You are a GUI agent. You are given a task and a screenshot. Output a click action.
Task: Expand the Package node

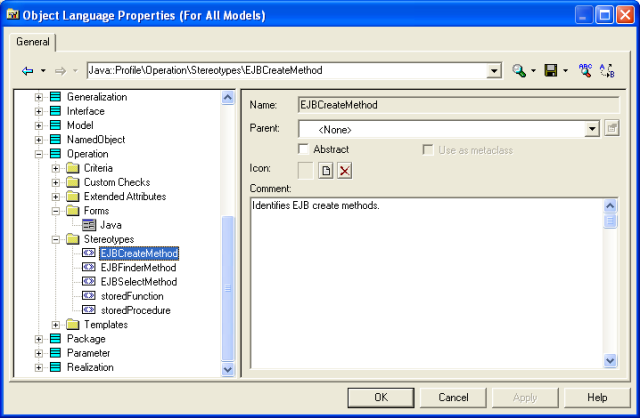pyautogui.click(x=38, y=339)
